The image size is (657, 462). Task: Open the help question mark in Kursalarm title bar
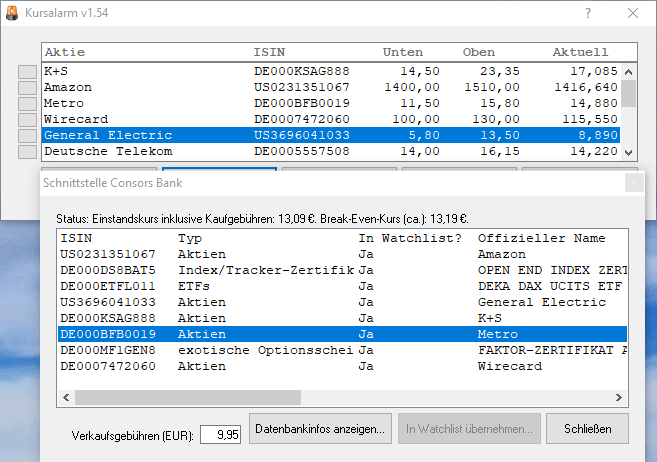588,13
